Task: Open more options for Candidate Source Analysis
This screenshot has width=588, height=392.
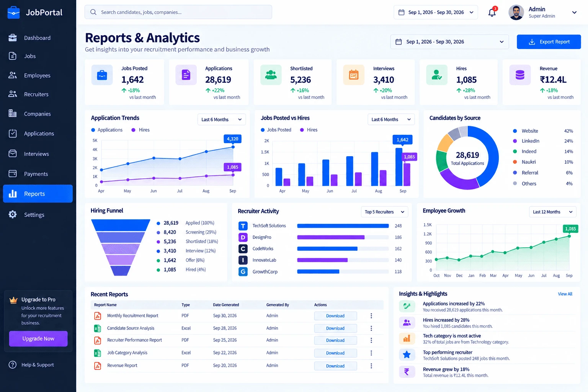Action: pyautogui.click(x=371, y=328)
